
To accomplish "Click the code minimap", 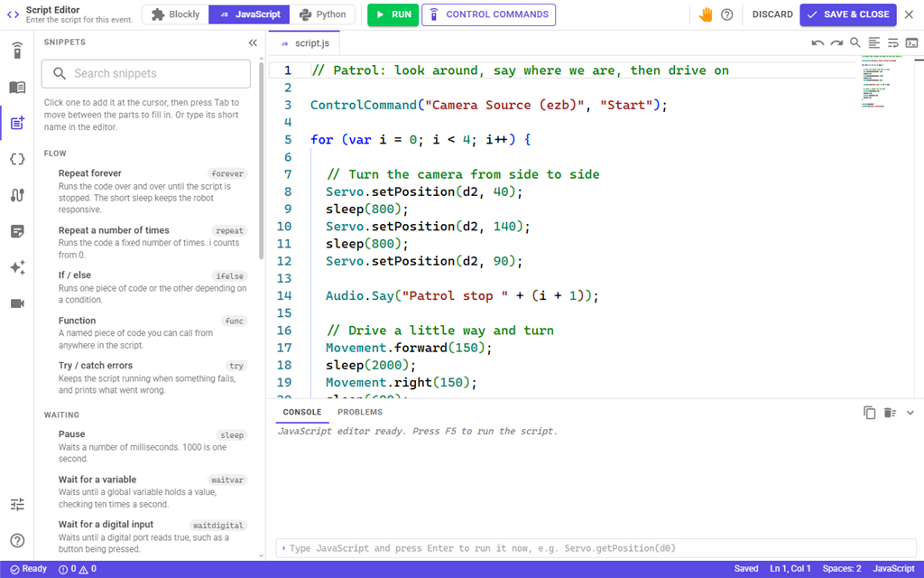I will 882,81.
